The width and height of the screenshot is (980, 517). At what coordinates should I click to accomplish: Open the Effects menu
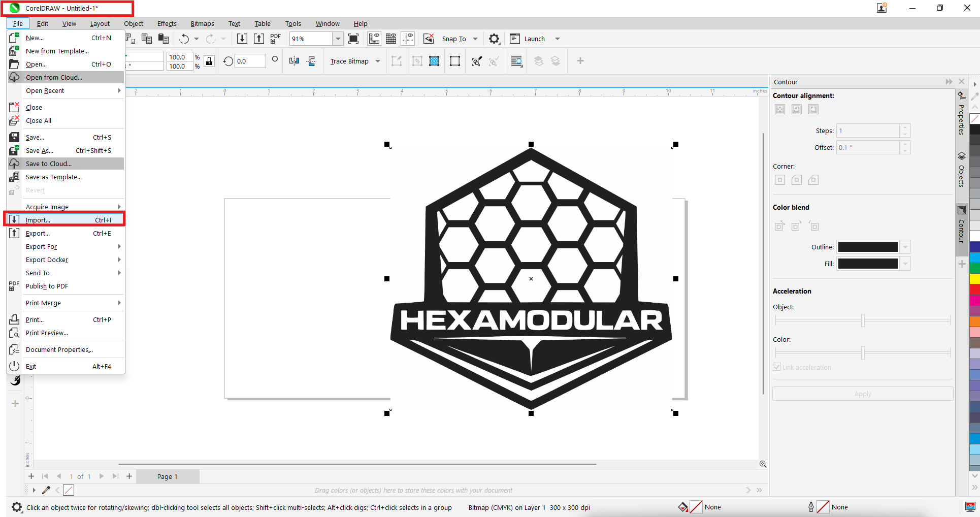click(x=167, y=23)
